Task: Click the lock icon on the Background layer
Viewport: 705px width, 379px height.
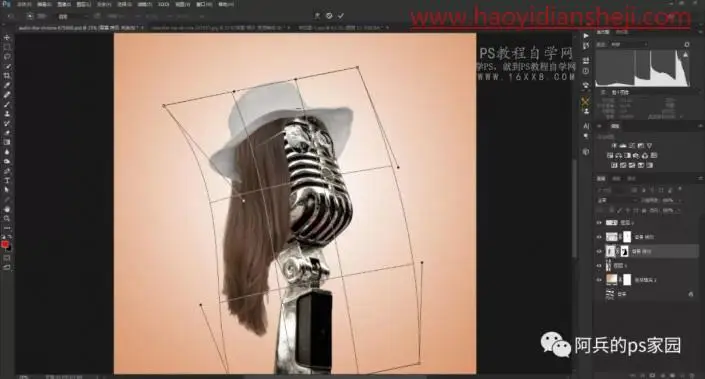Action: [x=691, y=294]
